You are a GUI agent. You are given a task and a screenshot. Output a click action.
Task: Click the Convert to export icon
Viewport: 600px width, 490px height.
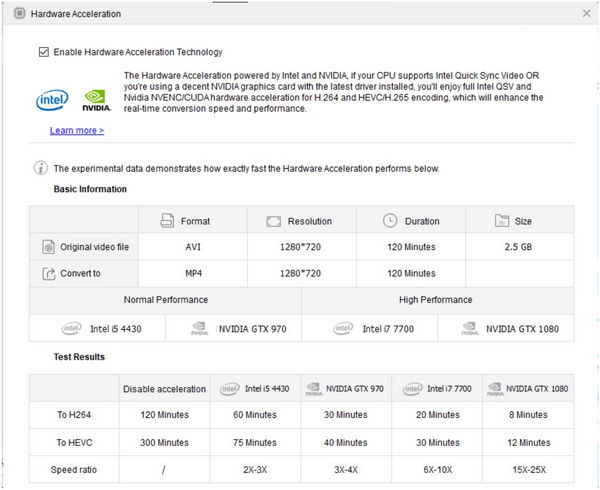click(x=49, y=273)
